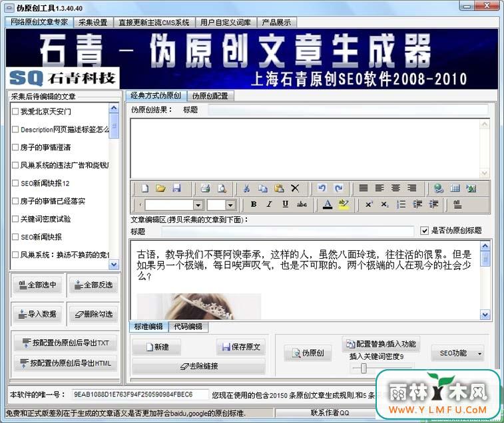Toggle Strikethrough formatting

point(302,204)
